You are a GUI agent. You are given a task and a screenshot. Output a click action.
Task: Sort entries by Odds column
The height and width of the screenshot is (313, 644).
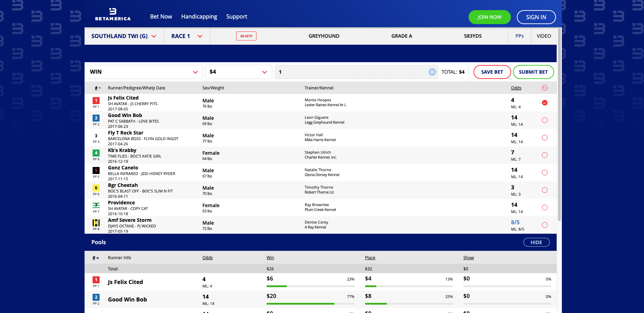coord(516,88)
